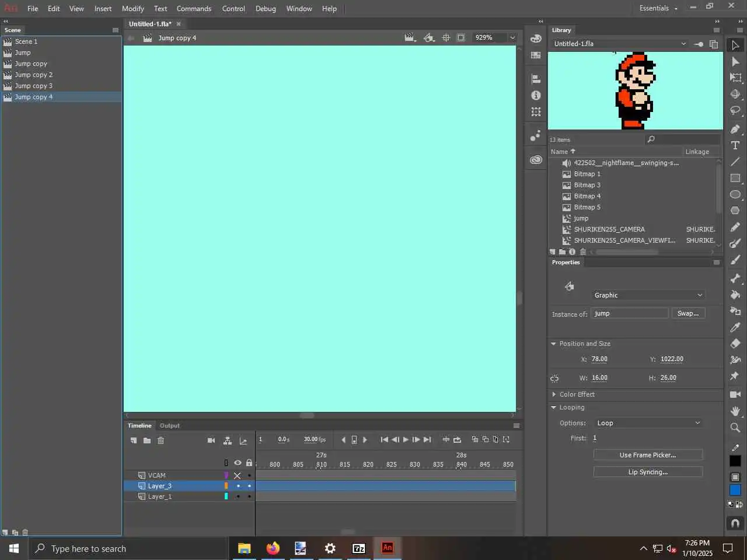Toggle show/hide all layers eye icon
This screenshot has width=747, height=560.
[238, 463]
